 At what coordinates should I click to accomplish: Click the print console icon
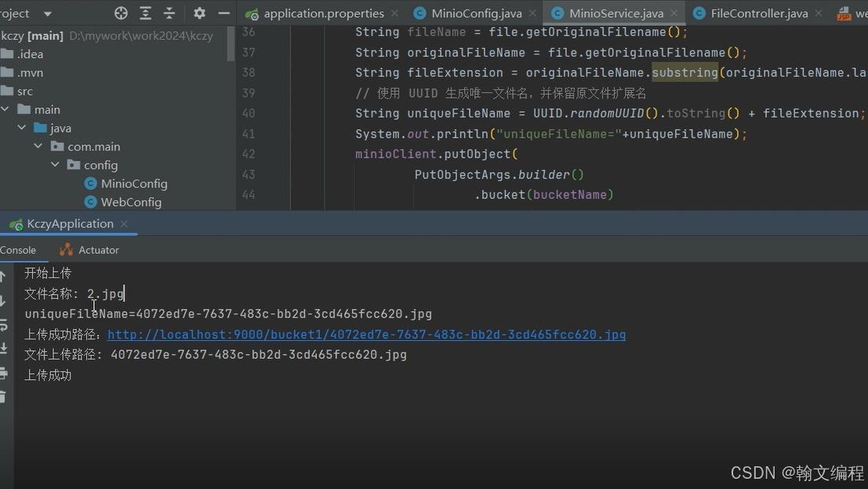click(x=3, y=373)
